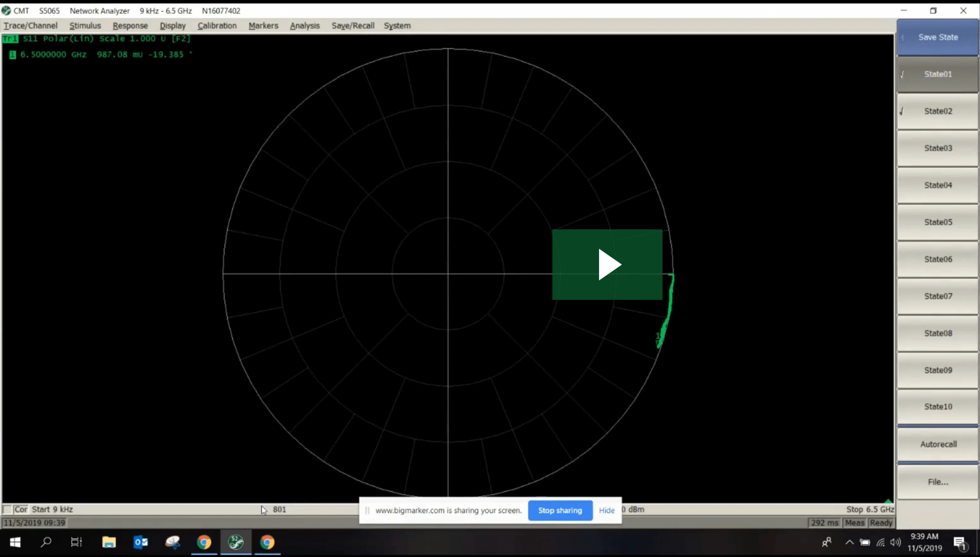Open the Analysis menu
This screenshot has width=980, height=557.
click(x=303, y=25)
